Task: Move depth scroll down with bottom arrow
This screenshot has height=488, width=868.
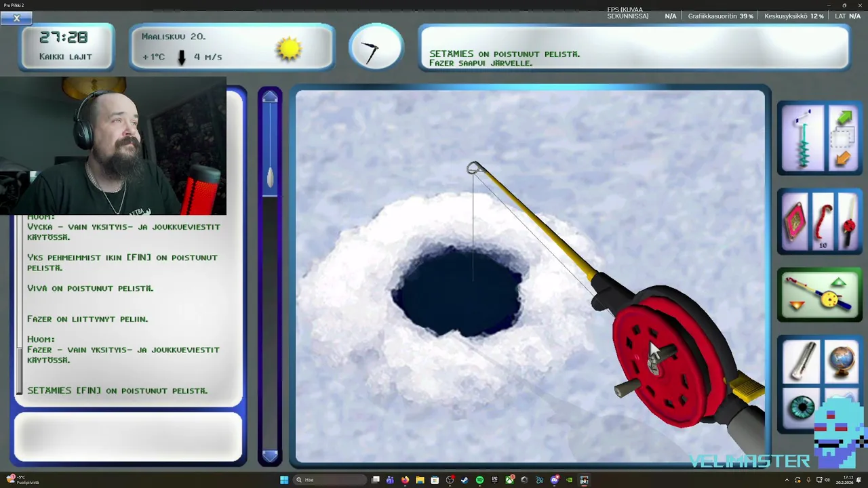Action: (270, 456)
